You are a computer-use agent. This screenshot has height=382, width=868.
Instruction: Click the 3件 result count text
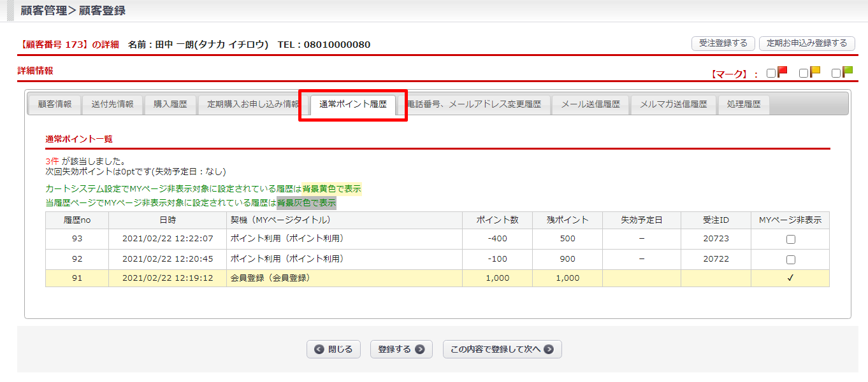click(52, 162)
